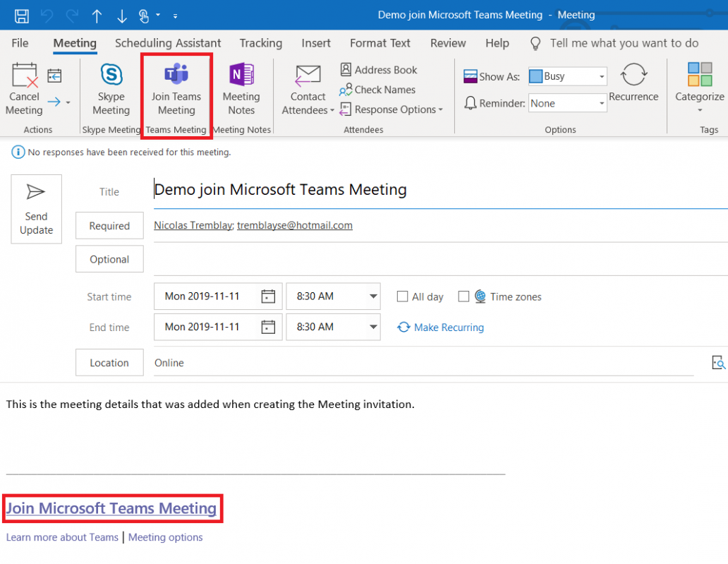Open Learn more about Teams link
The width and height of the screenshot is (728, 564).
(62, 537)
